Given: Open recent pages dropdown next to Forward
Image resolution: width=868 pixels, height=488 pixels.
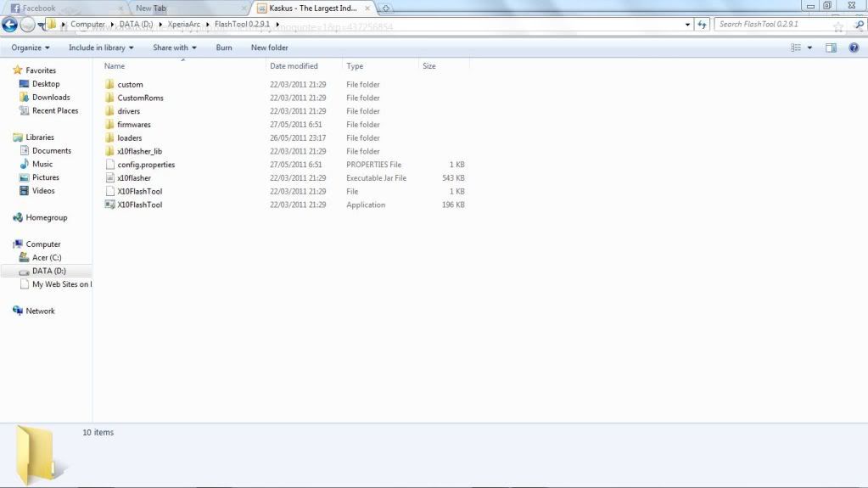Looking at the screenshot, I should [x=42, y=25].
